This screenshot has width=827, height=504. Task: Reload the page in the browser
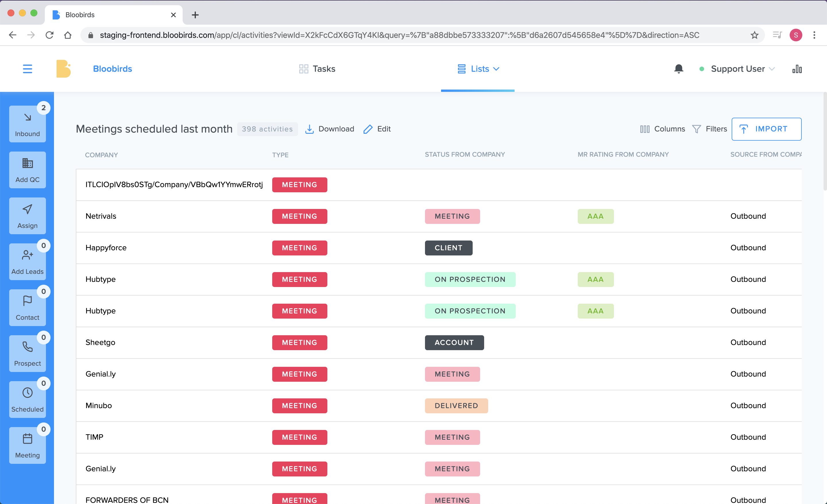(x=49, y=35)
